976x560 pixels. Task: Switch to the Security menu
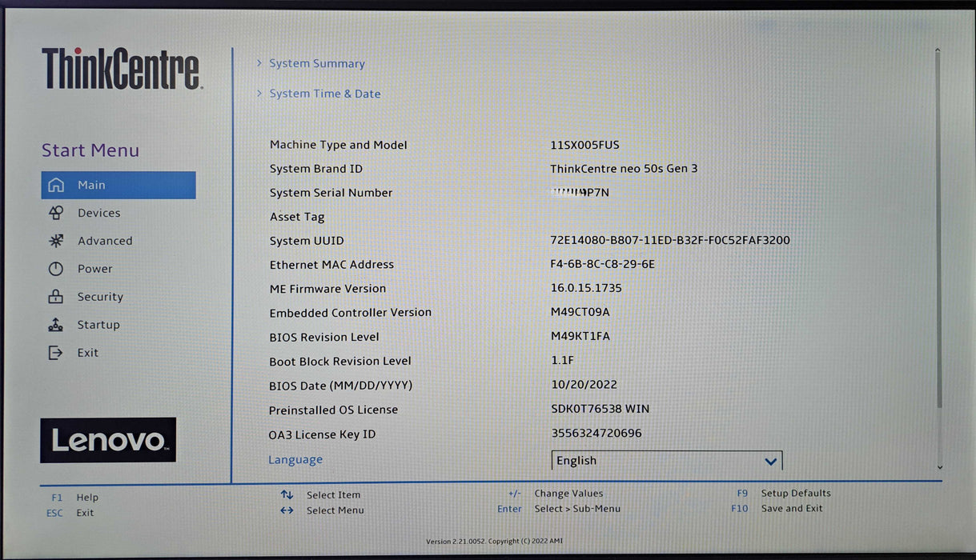point(100,297)
